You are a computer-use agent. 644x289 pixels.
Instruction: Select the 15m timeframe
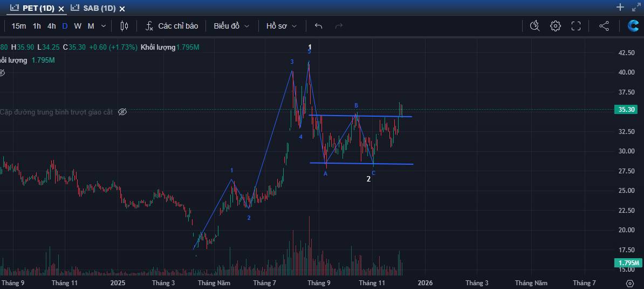pos(18,26)
